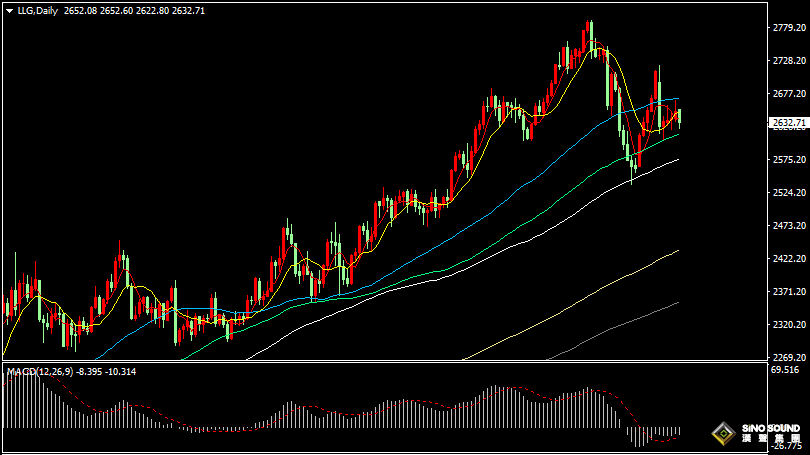Click the SINO SOUND watermark text
810x455 pixels.
click(771, 429)
